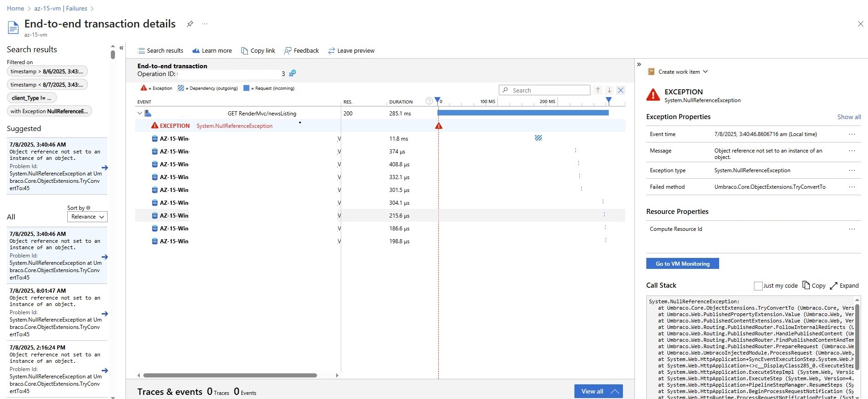Collapse the GET RenderMvc/newsListing request row
Viewport: 868px width, 399px height.
click(140, 113)
